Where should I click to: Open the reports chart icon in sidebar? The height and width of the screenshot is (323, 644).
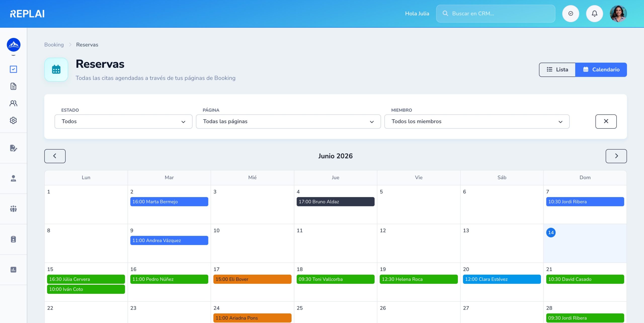coord(13,270)
